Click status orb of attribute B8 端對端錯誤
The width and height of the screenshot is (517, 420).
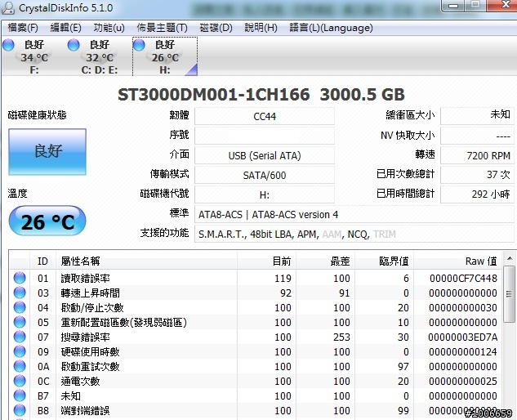[x=20, y=410]
